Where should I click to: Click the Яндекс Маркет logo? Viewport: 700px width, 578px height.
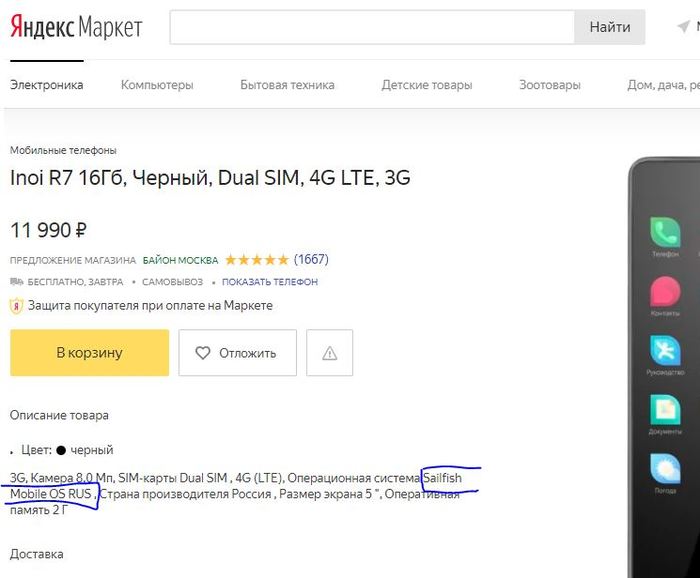[76, 27]
